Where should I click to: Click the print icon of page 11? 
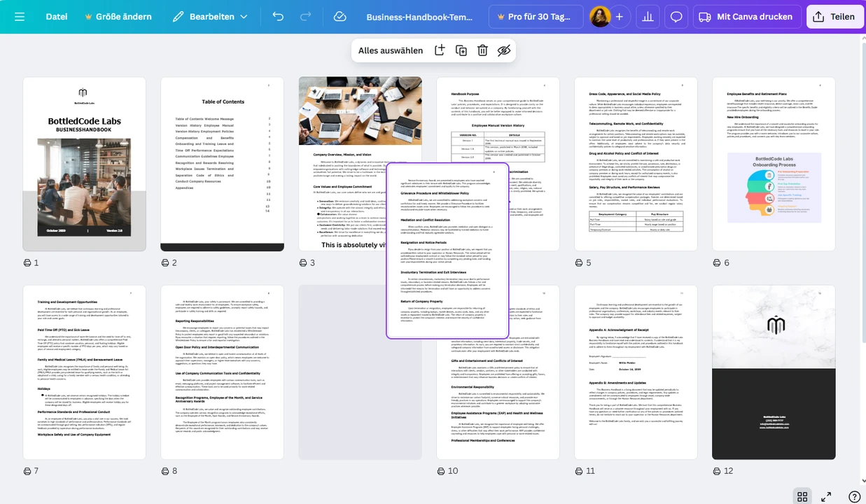click(x=579, y=471)
